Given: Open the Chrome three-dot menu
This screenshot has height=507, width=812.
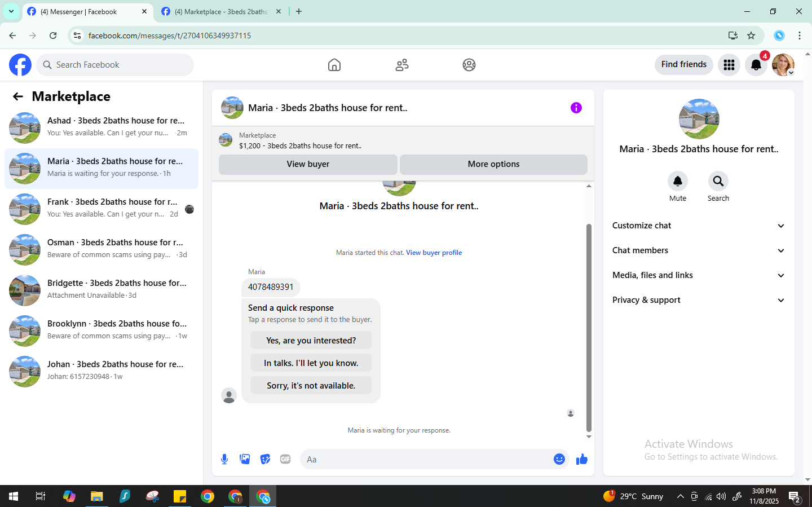Looking at the screenshot, I should [800, 36].
